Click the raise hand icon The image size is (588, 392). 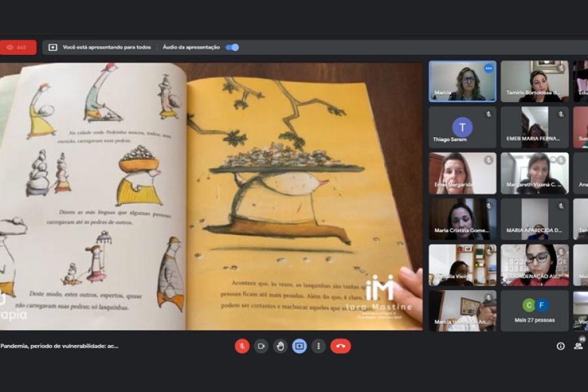280,346
